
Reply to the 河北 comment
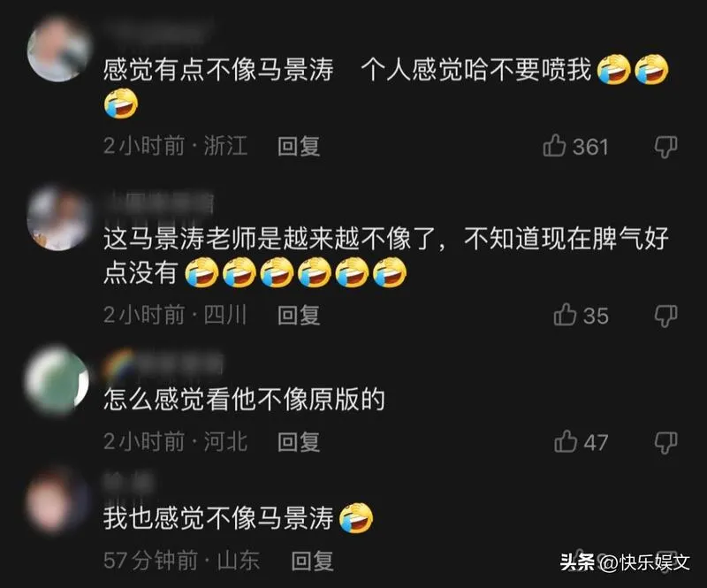pos(299,442)
